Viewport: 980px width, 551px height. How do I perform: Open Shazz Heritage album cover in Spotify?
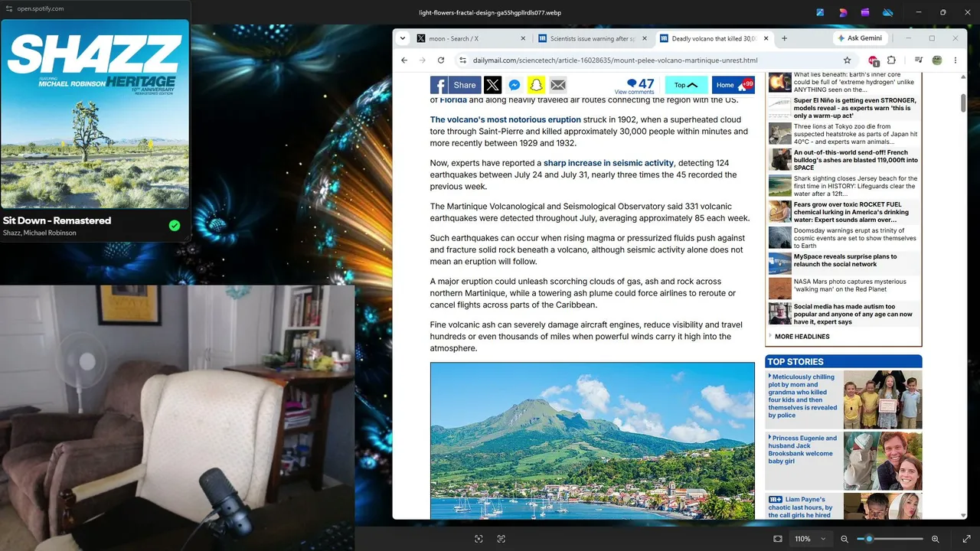coord(95,114)
